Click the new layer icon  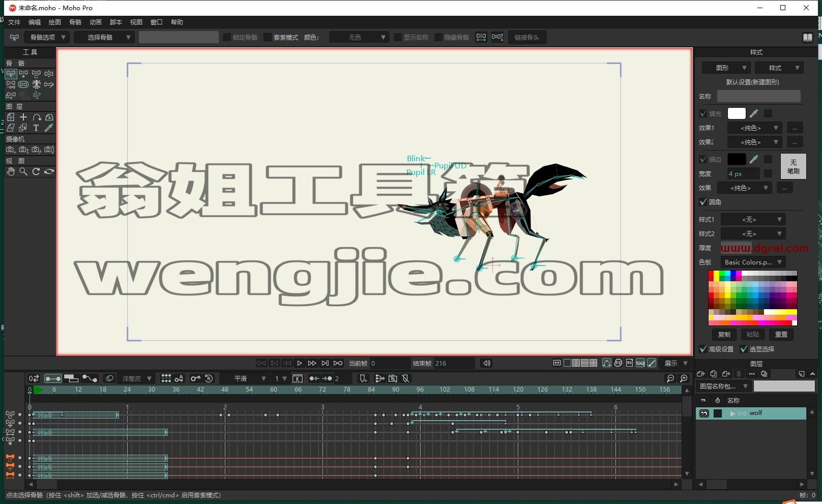tap(701, 374)
